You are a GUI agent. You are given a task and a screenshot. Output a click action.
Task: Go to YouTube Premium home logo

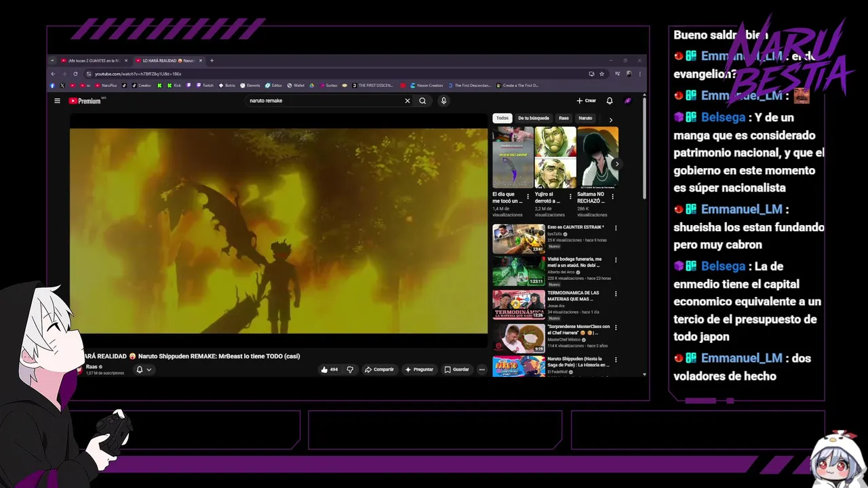click(85, 101)
